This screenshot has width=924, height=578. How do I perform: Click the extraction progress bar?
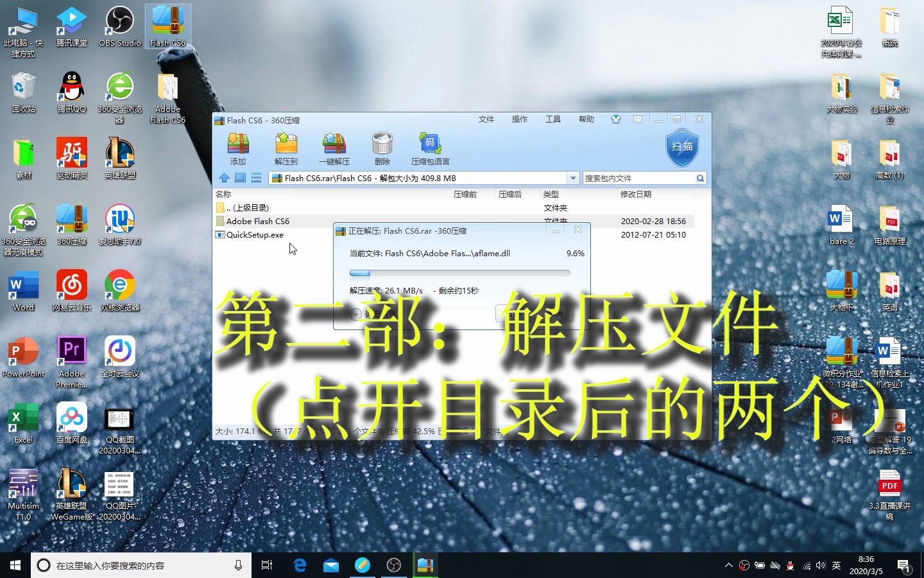point(460,273)
